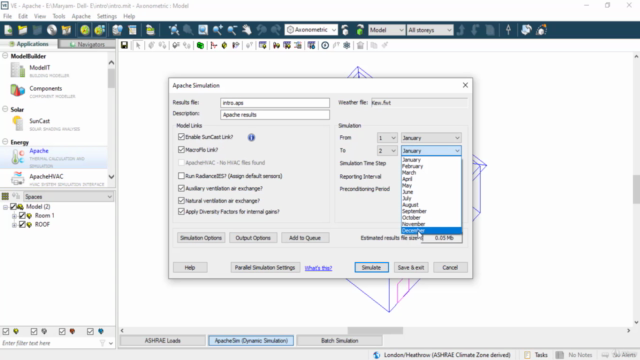Screen dimensions: 640x360
Task: Click the zoom in magnifier icon
Action: (218, 30)
